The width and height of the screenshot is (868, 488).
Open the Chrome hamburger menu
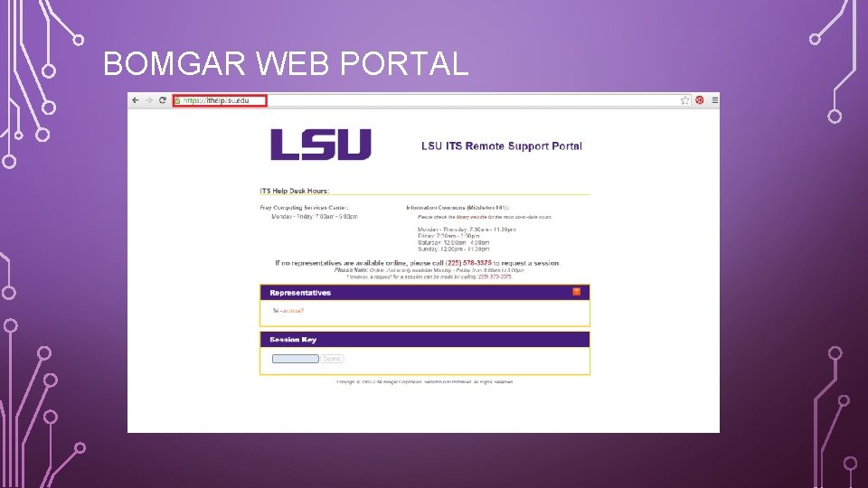click(714, 100)
